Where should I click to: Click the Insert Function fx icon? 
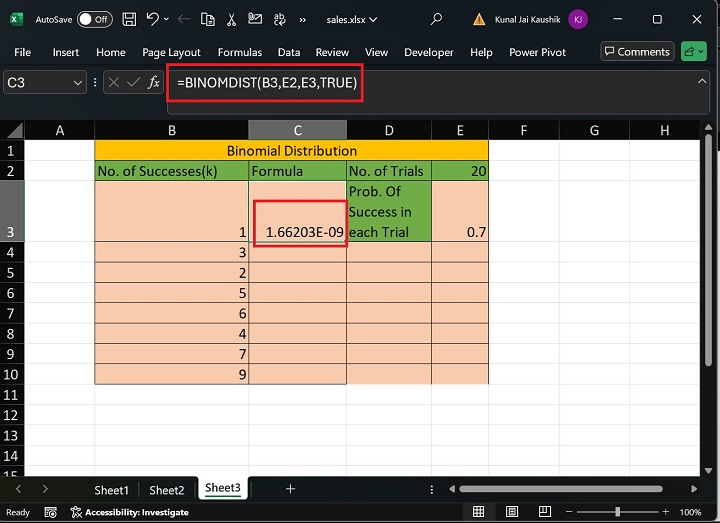click(x=153, y=83)
